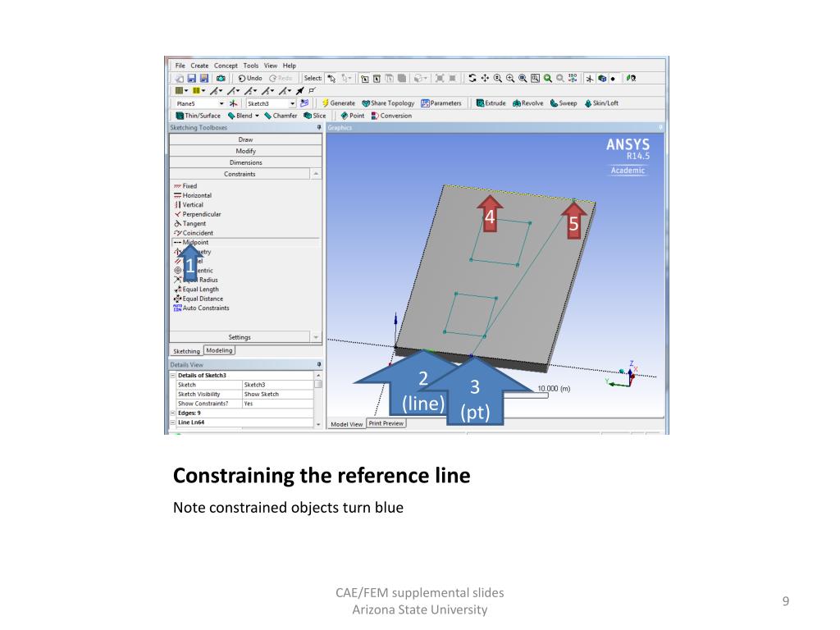Click Share Topology in the toolbar

388,103
